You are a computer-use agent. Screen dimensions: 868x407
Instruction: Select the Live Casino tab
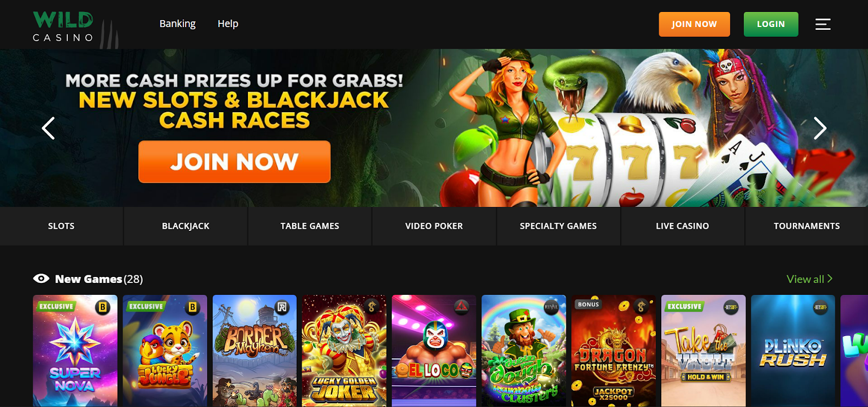click(x=682, y=226)
